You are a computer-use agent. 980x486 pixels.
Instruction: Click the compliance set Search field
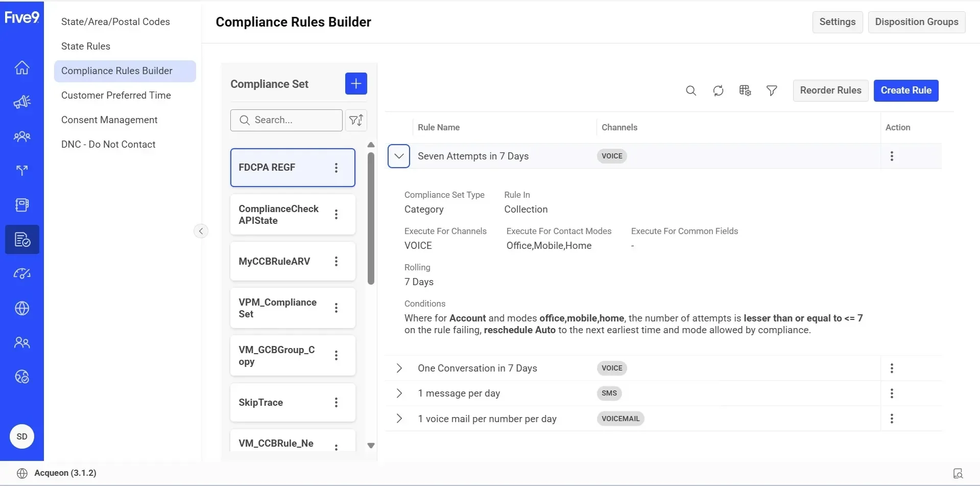294,120
